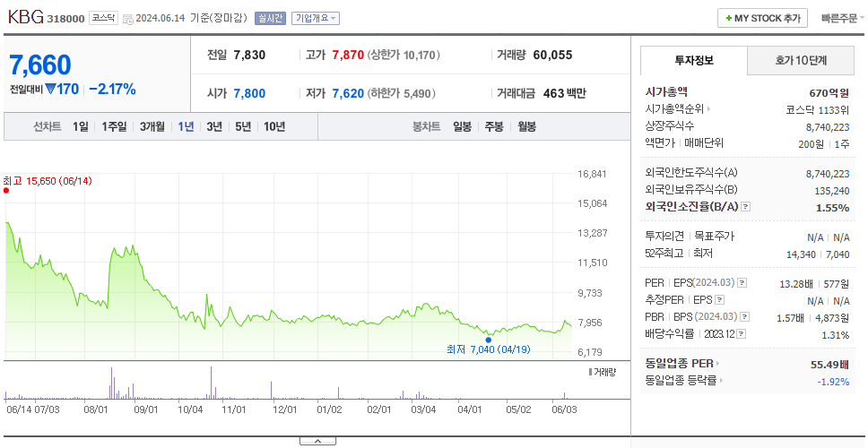This screenshot has height=448, width=868.
Task: Click 전일 price 7,830
Action: pos(249,55)
